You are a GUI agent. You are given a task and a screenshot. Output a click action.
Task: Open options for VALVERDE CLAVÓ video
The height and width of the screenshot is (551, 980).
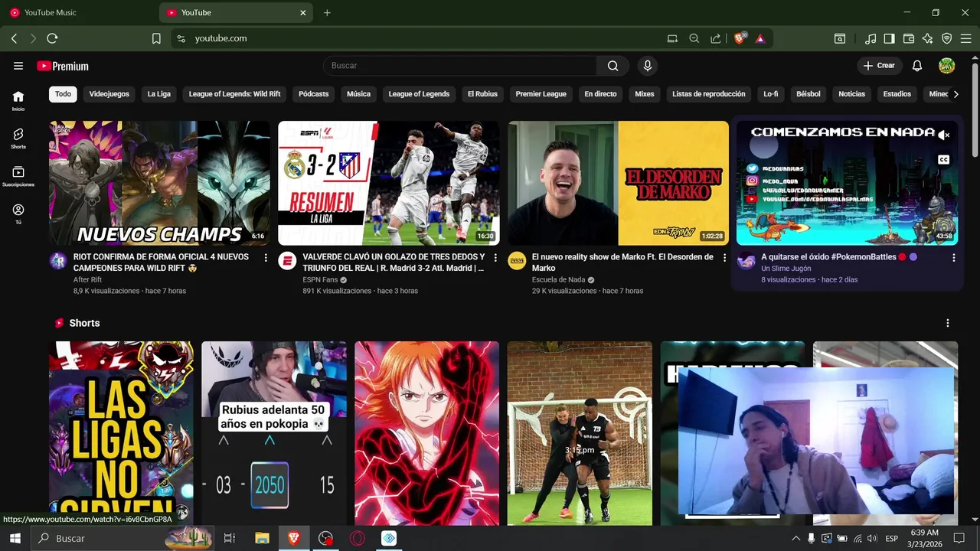coord(495,258)
